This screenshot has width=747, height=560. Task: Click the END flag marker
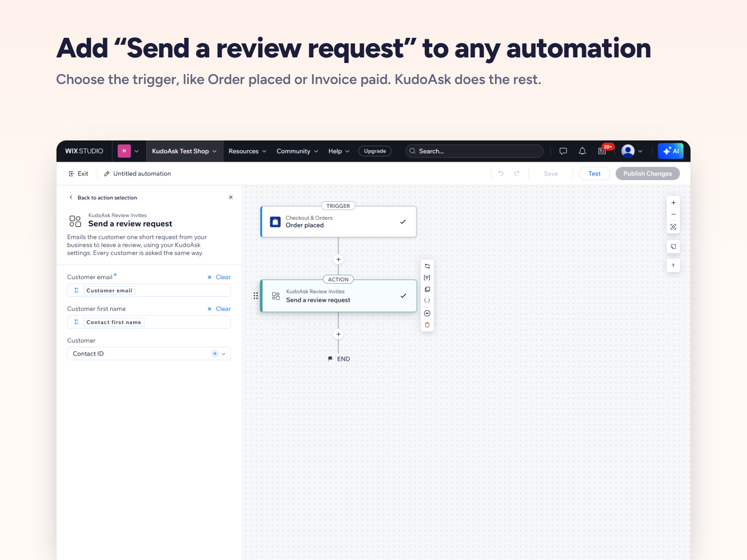pyautogui.click(x=338, y=359)
